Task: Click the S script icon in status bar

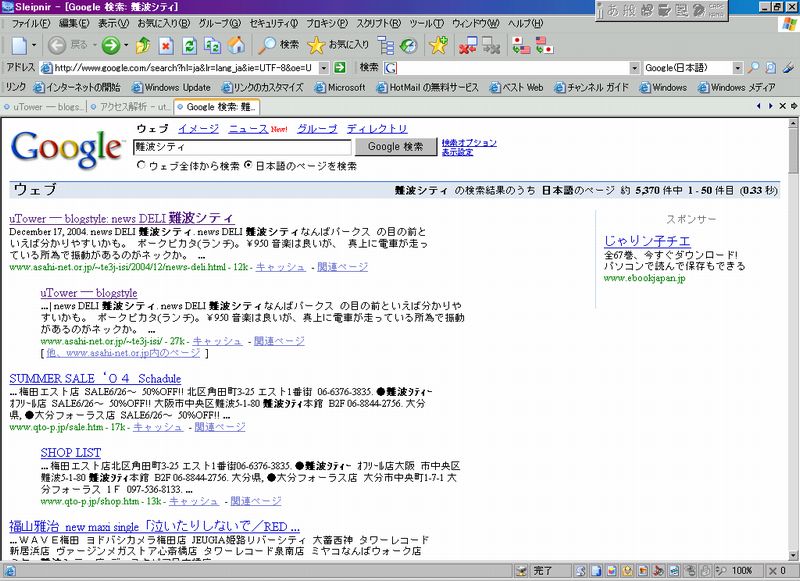Action: [580, 571]
